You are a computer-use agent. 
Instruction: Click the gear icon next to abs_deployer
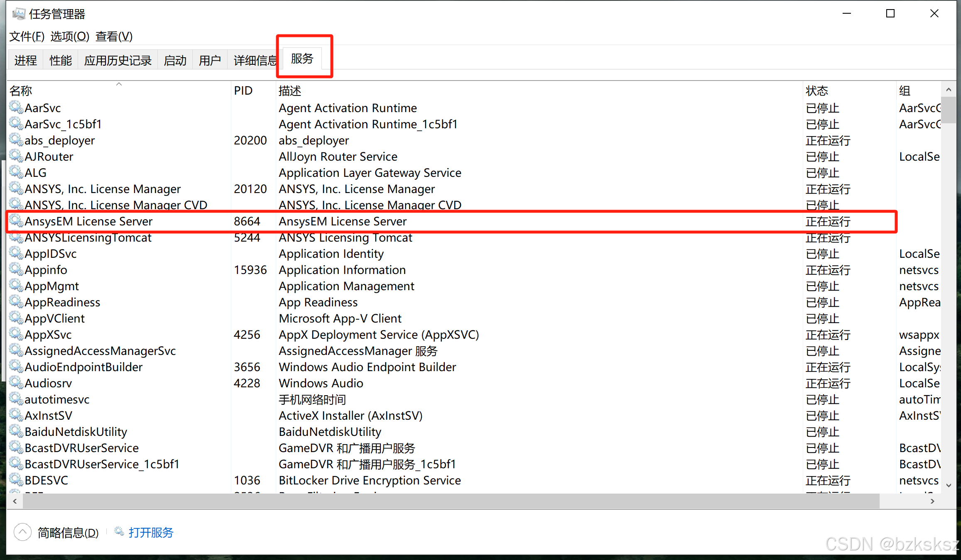tap(16, 140)
